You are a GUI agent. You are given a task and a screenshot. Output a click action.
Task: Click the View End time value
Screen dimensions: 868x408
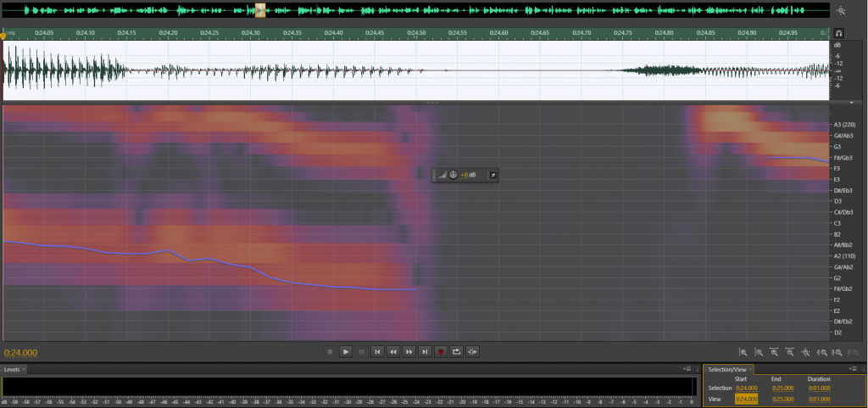(782, 399)
